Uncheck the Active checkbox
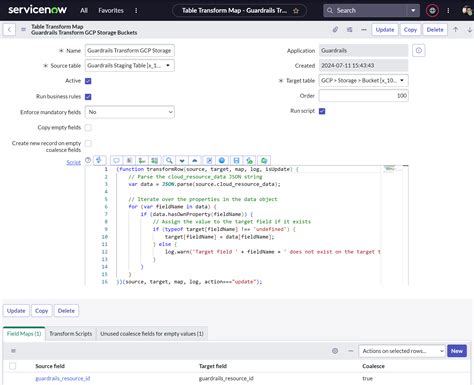The height and width of the screenshot is (385, 474). (88, 81)
